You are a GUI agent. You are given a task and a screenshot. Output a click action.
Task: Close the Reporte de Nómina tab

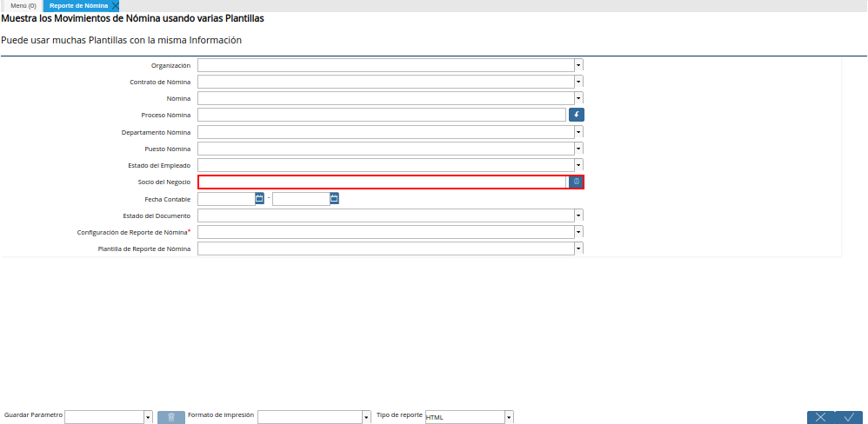pyautogui.click(x=116, y=6)
